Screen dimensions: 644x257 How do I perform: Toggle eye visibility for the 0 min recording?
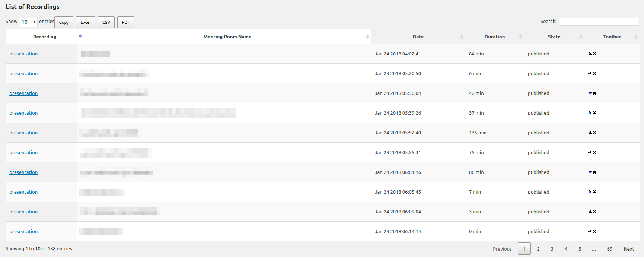590,231
